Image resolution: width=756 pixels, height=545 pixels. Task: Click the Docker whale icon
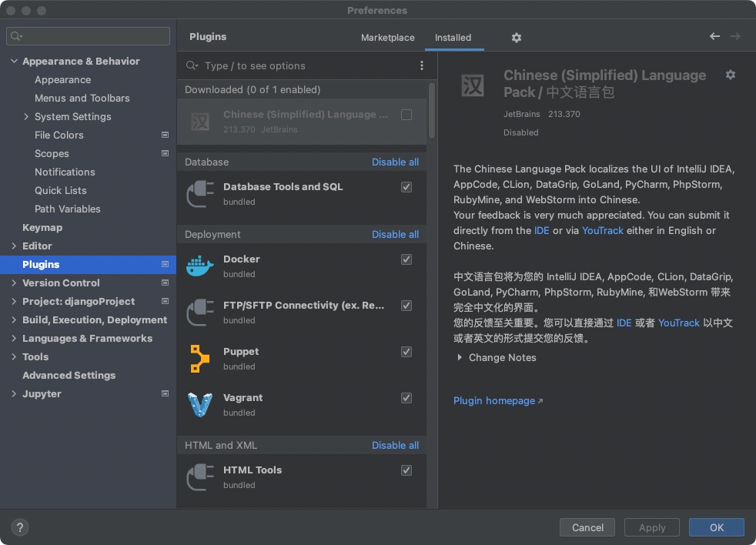(199, 266)
